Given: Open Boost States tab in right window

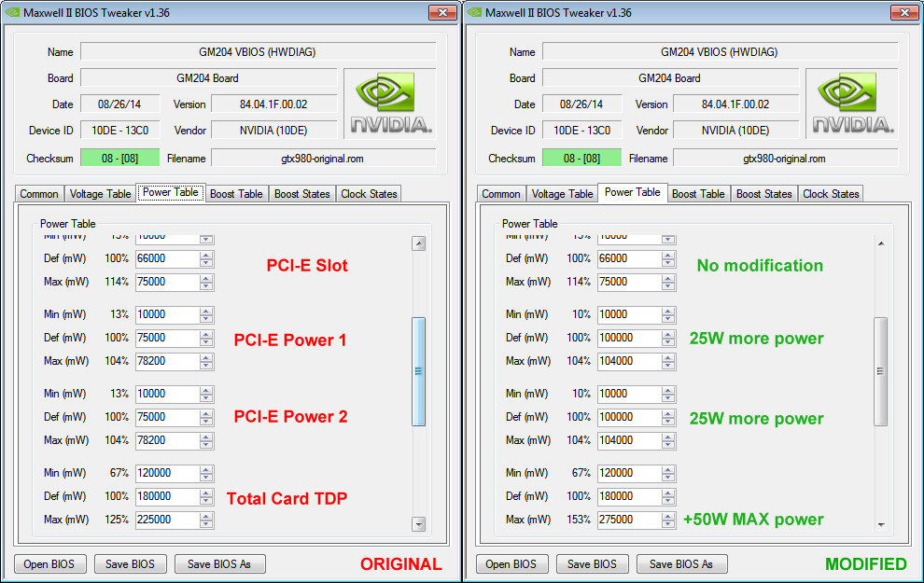Looking at the screenshot, I should click(x=764, y=194).
